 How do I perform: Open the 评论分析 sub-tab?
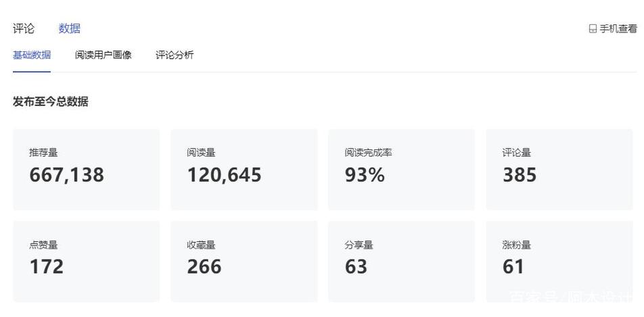(x=175, y=55)
